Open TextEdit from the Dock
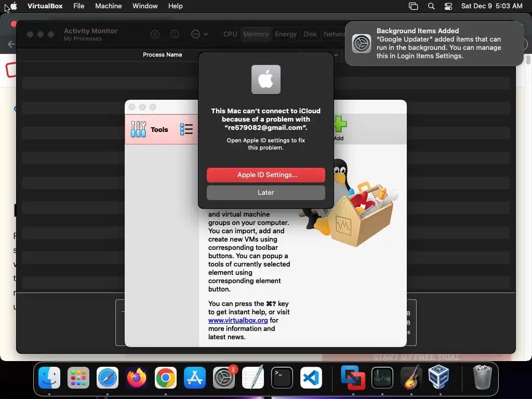This screenshot has height=399, width=532. pyautogui.click(x=253, y=378)
